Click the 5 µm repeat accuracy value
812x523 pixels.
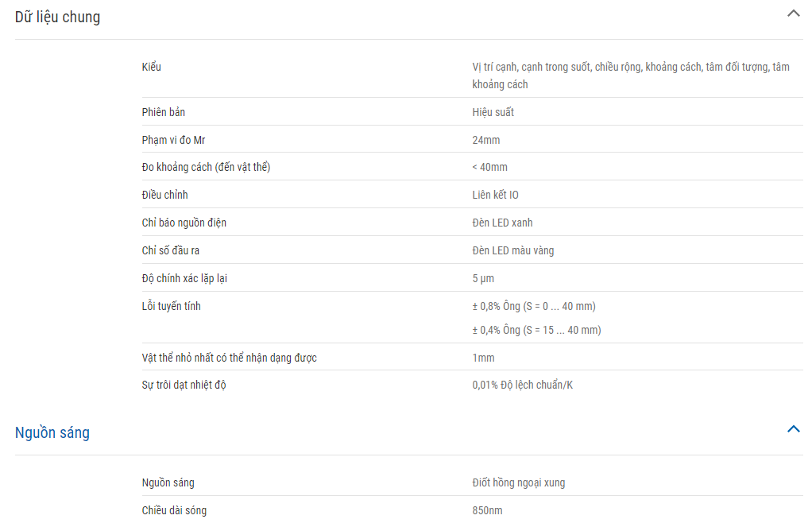pyautogui.click(x=483, y=278)
